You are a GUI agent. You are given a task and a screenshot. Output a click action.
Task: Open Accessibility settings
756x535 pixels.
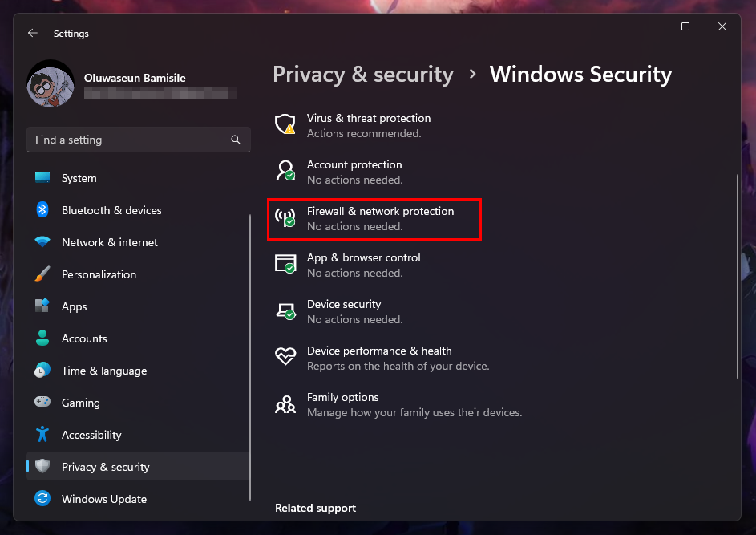click(139, 435)
